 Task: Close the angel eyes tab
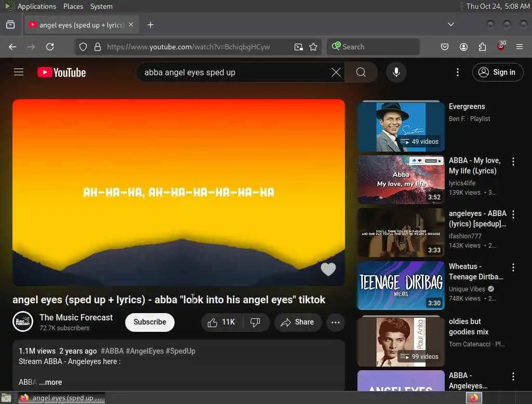[131, 25]
